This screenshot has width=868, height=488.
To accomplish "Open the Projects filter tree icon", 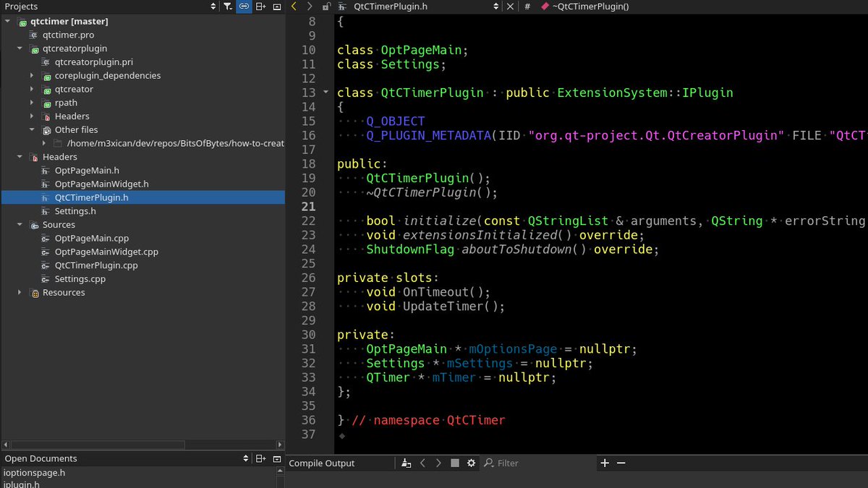I will pyautogui.click(x=228, y=7).
